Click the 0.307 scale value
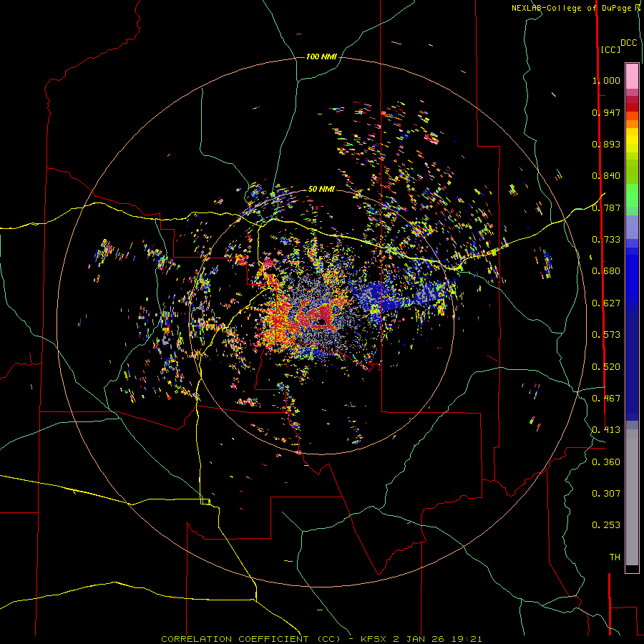The width and height of the screenshot is (644, 644). 606,494
